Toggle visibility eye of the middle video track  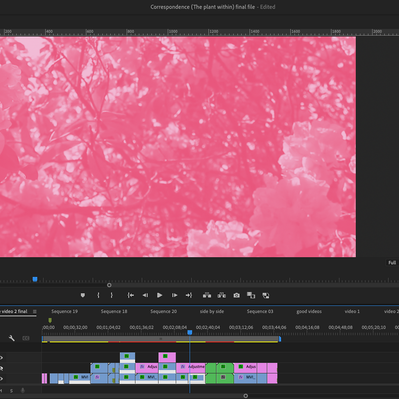pyautogui.click(x=1, y=368)
